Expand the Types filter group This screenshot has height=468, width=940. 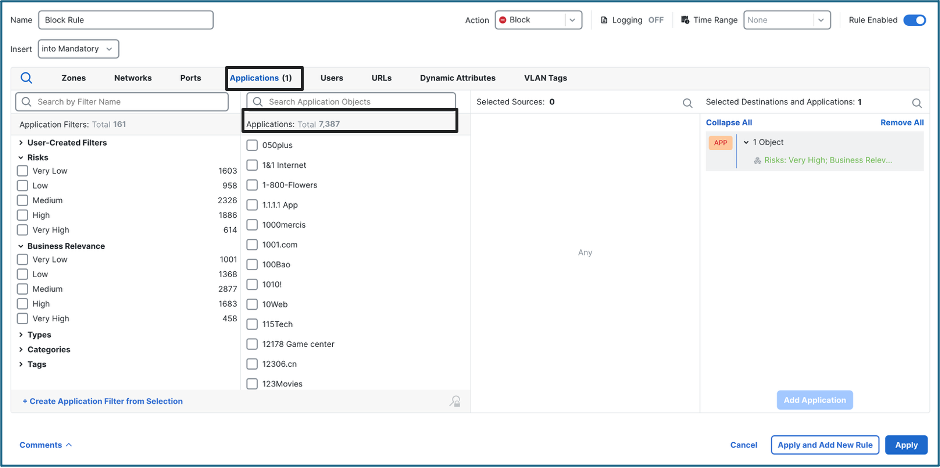click(x=21, y=335)
